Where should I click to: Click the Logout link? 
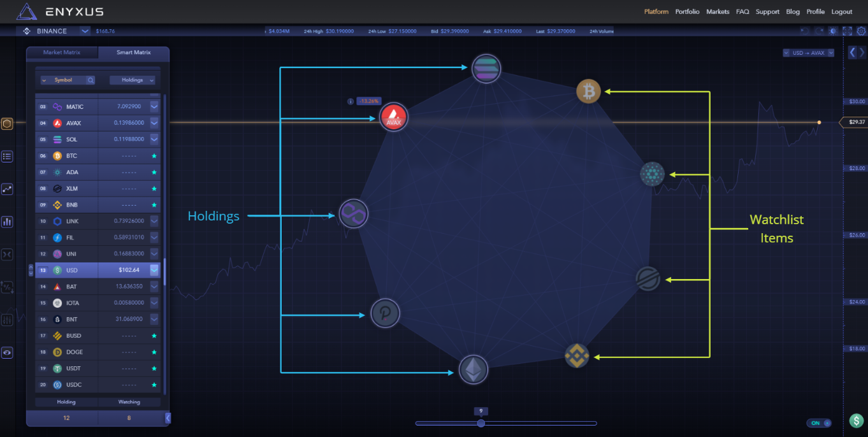(x=842, y=11)
